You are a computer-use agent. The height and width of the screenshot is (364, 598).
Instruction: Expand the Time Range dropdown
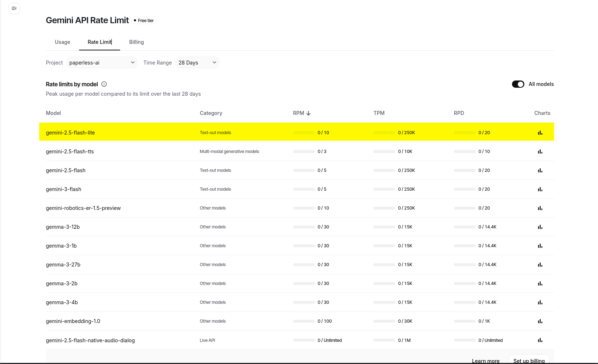pyautogui.click(x=197, y=62)
